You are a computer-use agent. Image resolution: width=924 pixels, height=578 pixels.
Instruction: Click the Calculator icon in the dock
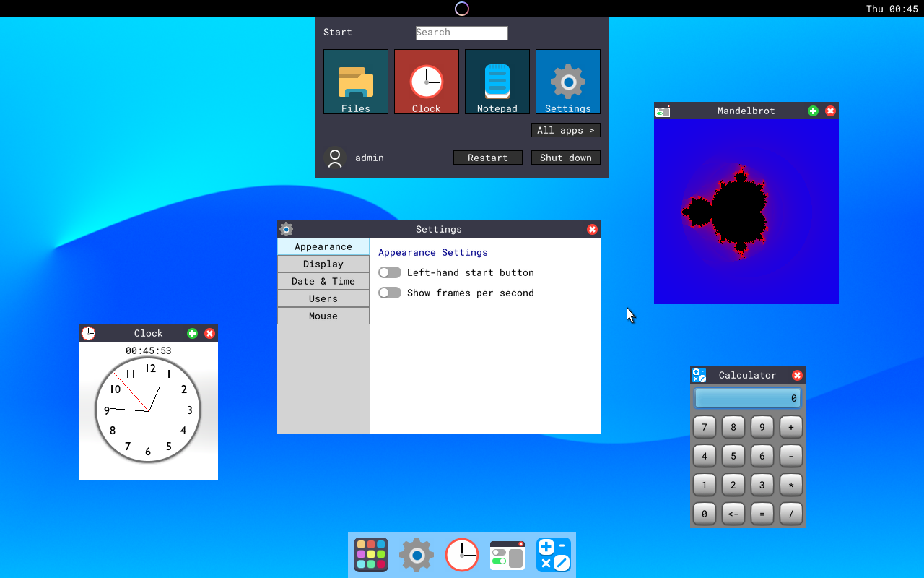pyautogui.click(x=553, y=555)
